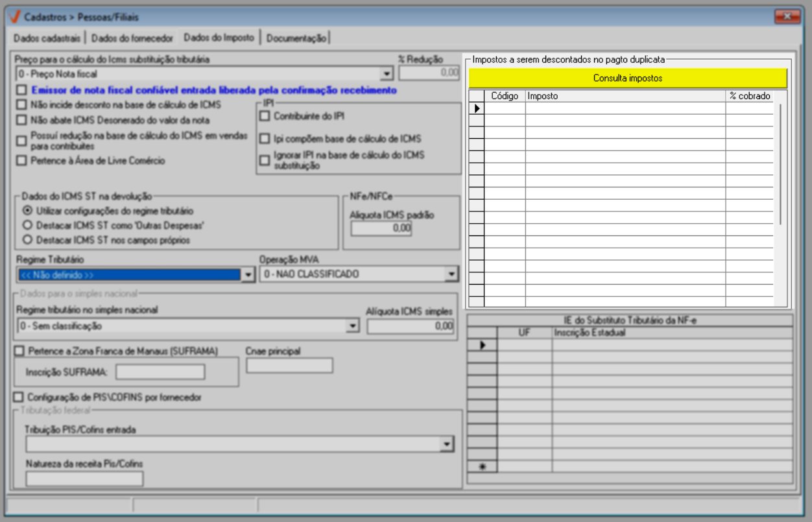Click the yellow Consulta impostos button

pos(627,78)
